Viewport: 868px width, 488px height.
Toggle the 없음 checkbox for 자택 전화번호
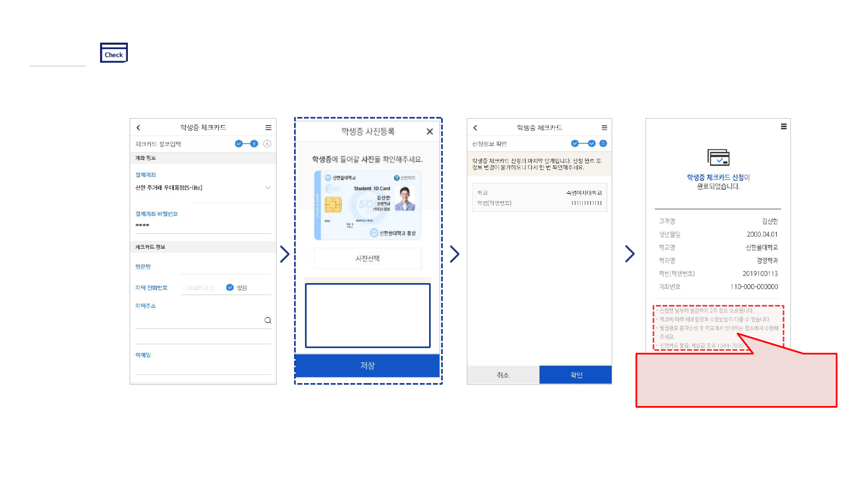pyautogui.click(x=230, y=287)
